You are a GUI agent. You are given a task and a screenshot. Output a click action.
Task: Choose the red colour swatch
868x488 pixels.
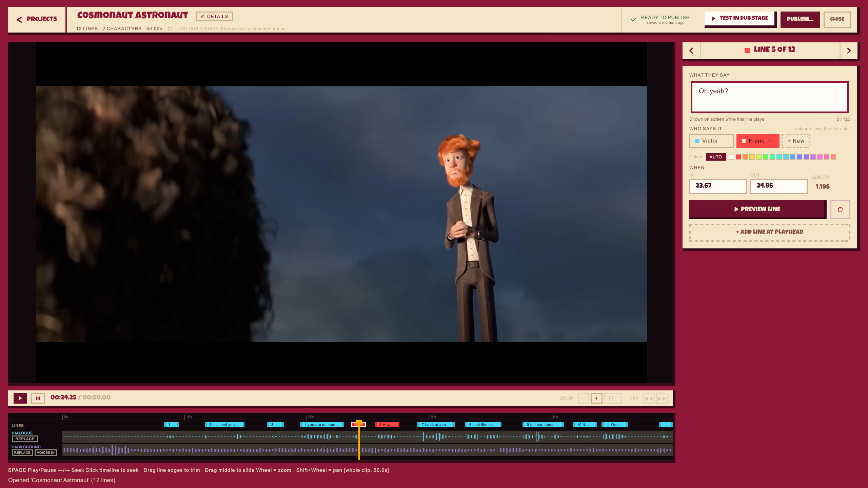(x=738, y=157)
